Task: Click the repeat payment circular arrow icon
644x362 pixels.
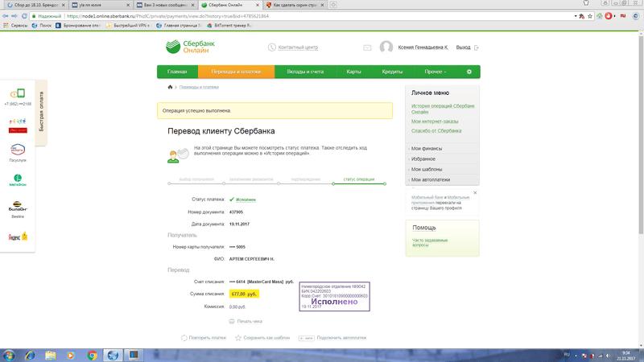Action: tap(184, 338)
